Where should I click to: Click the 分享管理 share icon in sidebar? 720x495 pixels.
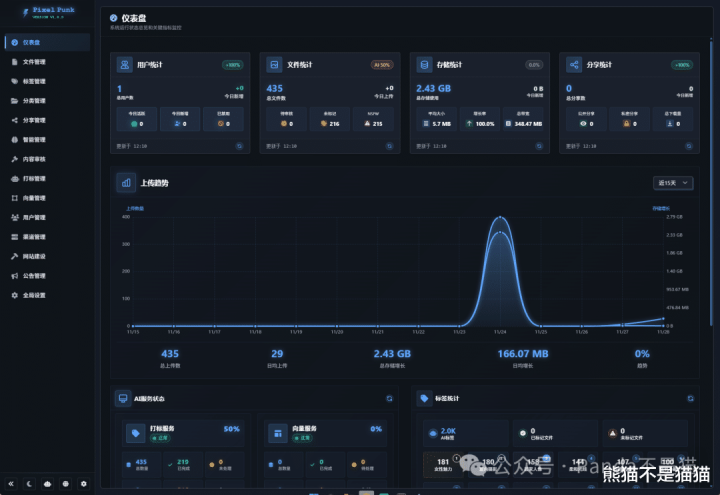click(15, 120)
